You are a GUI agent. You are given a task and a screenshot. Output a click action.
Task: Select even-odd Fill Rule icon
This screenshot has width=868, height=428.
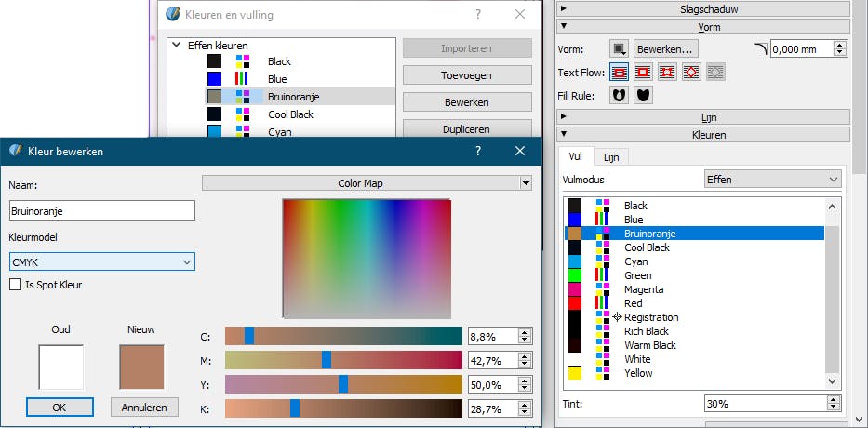click(x=620, y=94)
